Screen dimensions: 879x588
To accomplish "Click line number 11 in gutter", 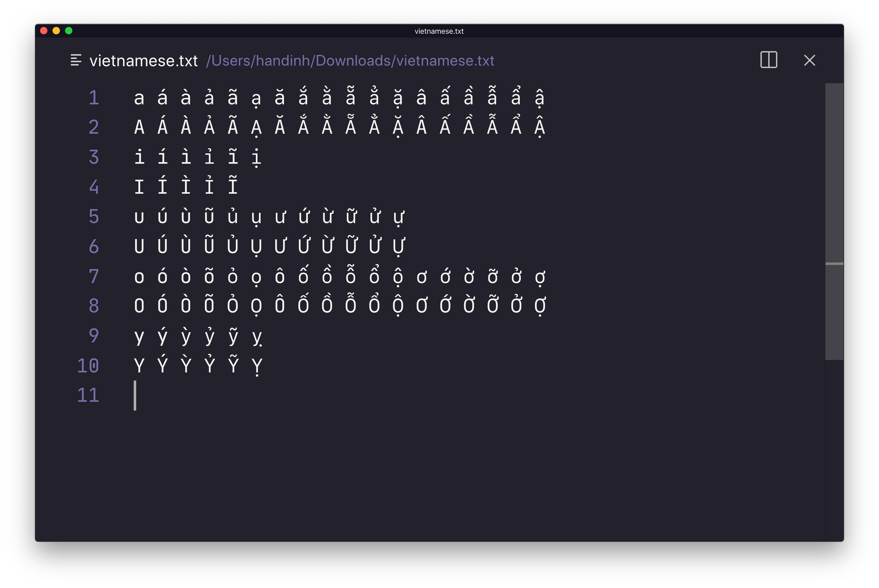I will pyautogui.click(x=88, y=395).
